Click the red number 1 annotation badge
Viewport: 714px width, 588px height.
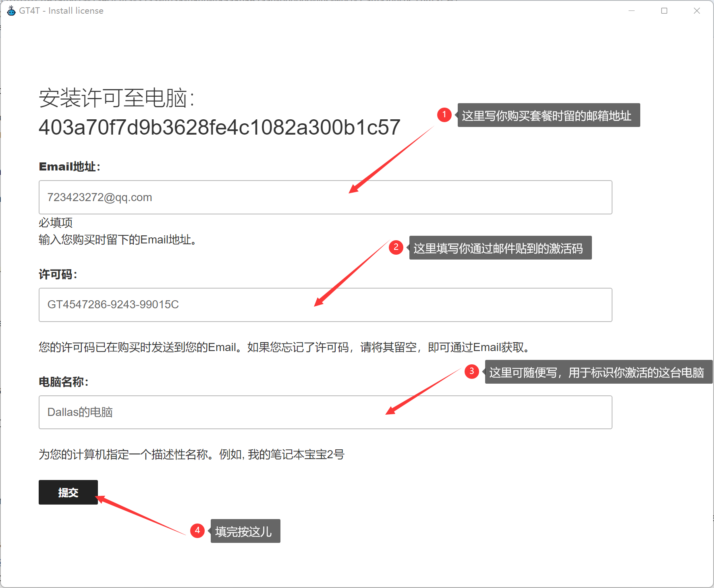(444, 115)
